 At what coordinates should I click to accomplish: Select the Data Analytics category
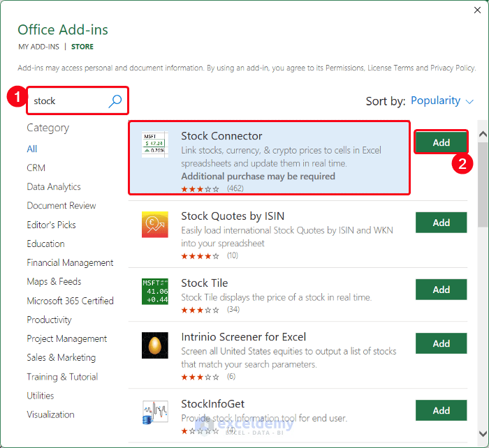tap(54, 187)
